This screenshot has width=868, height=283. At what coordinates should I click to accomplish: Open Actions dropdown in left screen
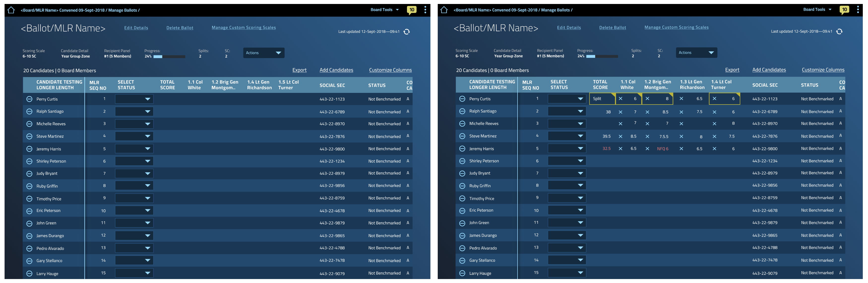(264, 53)
